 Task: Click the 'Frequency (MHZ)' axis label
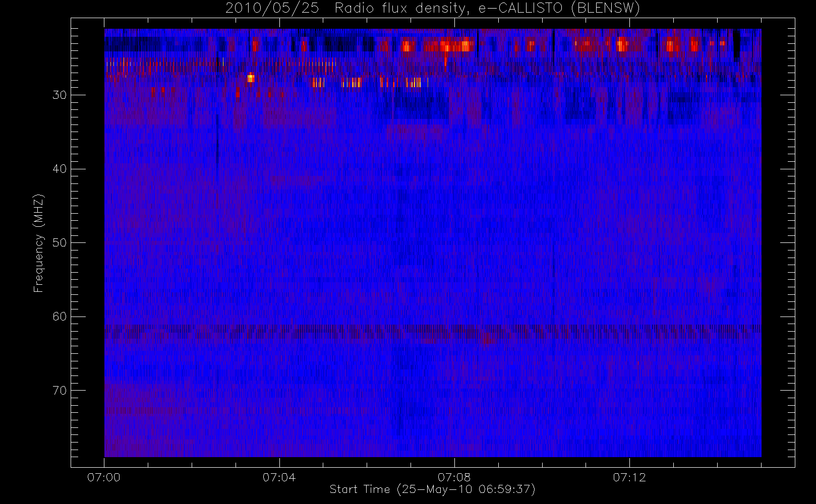pyautogui.click(x=39, y=243)
